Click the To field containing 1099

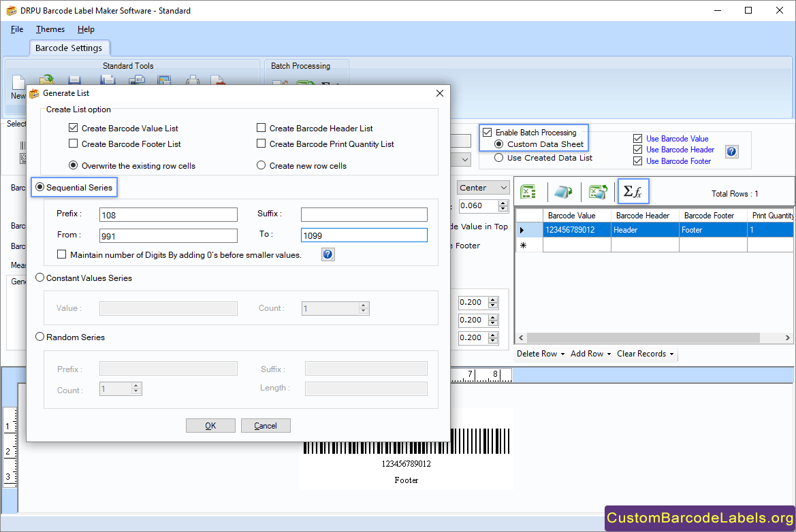(364, 235)
